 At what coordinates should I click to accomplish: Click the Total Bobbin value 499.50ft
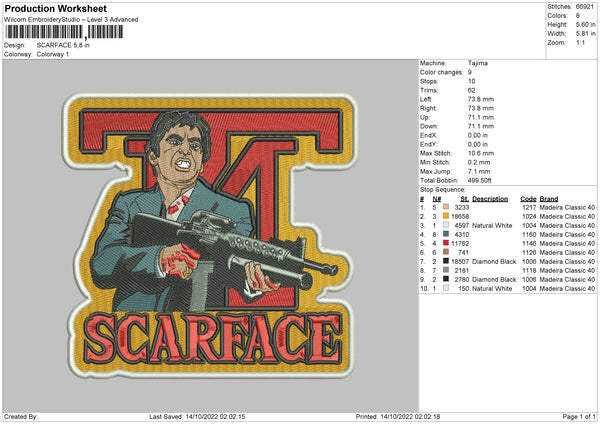click(479, 180)
